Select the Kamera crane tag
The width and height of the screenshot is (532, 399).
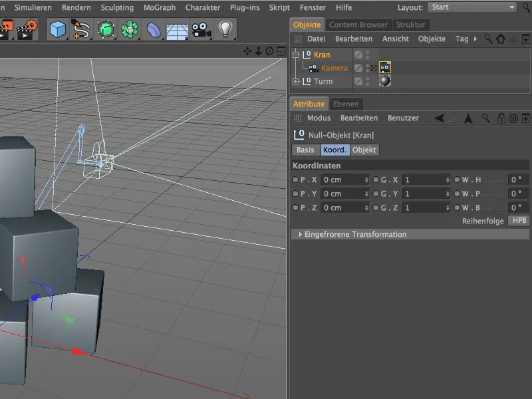click(385, 68)
